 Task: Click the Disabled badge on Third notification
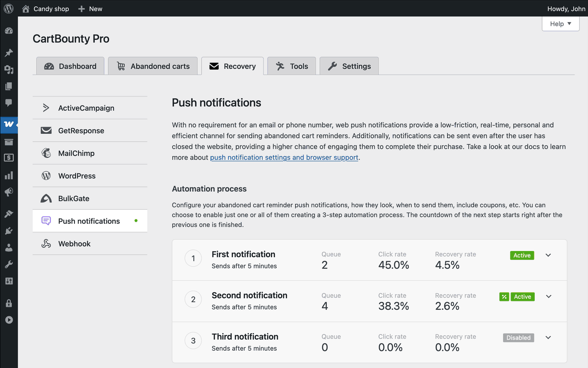(x=519, y=338)
